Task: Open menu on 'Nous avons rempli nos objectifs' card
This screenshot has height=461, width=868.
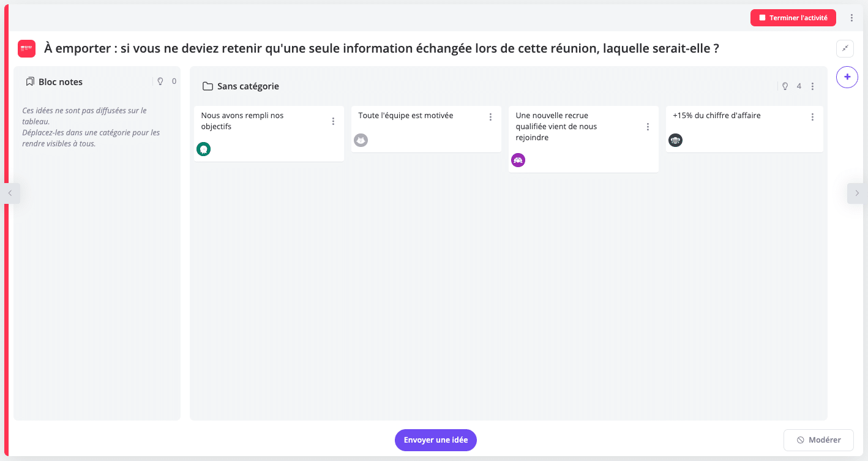Action: [333, 121]
